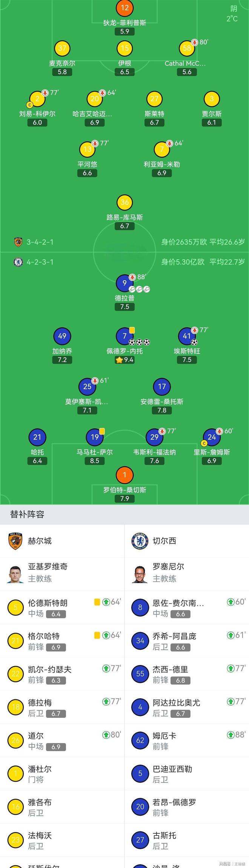
Task: Tap yellow card icon on Mamadou Sarr
Action: pyautogui.click(x=102, y=431)
